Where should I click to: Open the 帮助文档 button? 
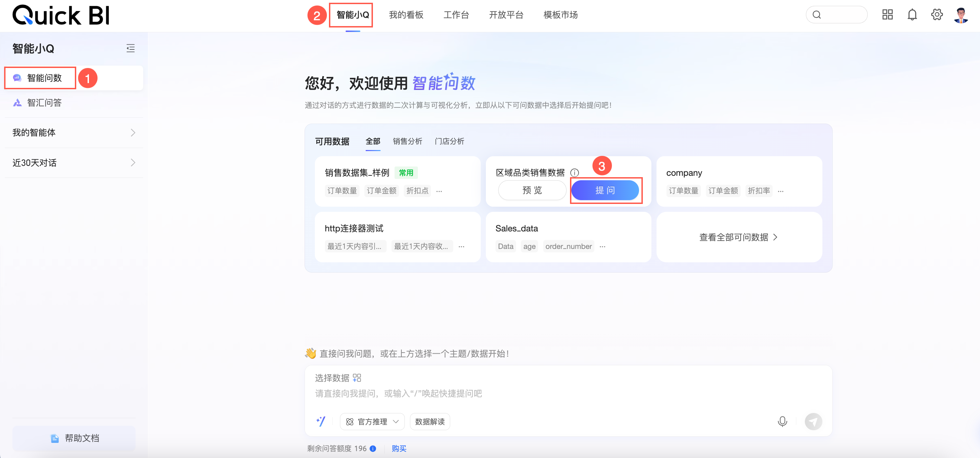74,438
